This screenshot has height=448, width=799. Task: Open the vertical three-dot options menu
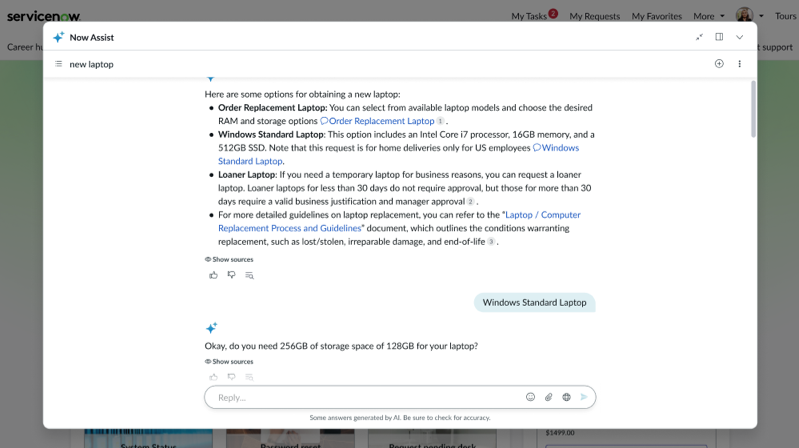739,64
